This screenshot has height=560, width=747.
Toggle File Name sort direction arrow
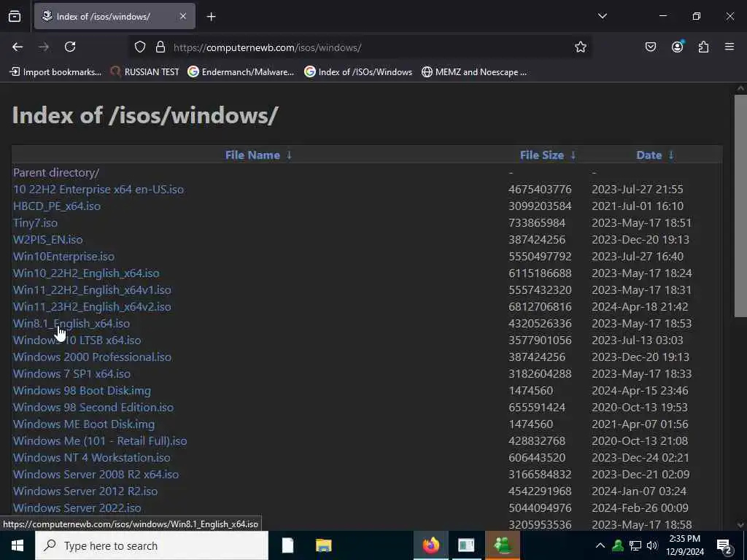pyautogui.click(x=289, y=155)
